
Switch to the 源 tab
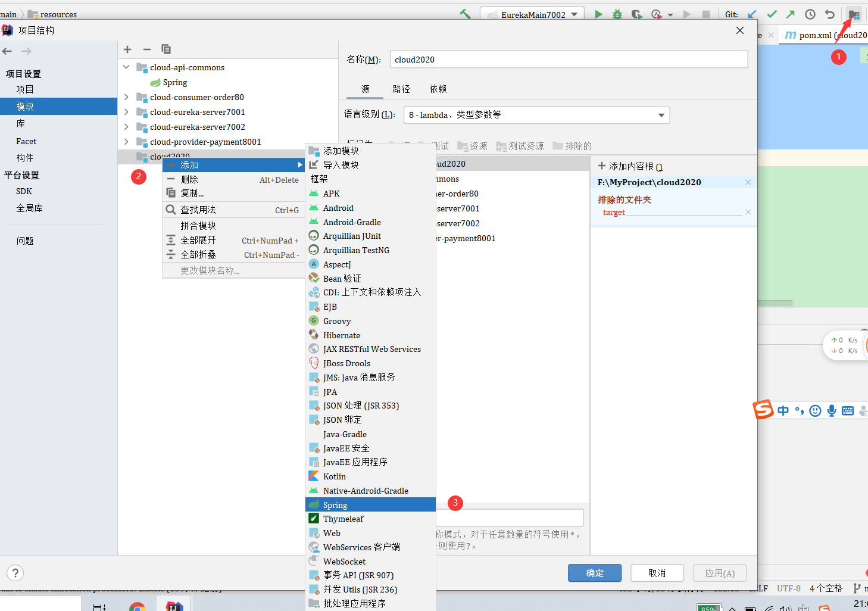pyautogui.click(x=365, y=89)
